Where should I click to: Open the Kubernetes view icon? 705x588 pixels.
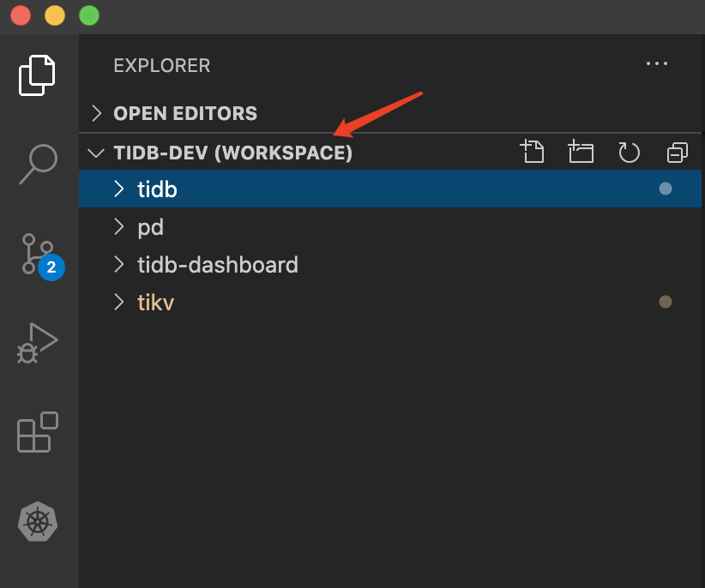pyautogui.click(x=38, y=521)
